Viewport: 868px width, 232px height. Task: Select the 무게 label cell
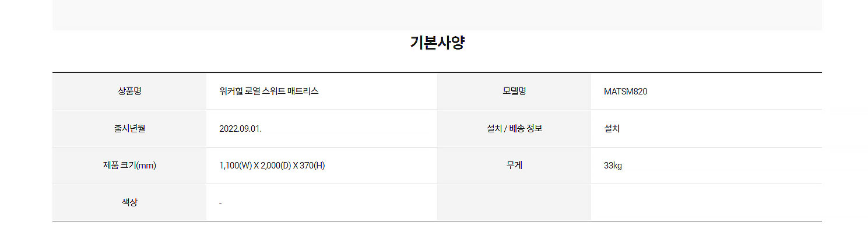click(514, 166)
